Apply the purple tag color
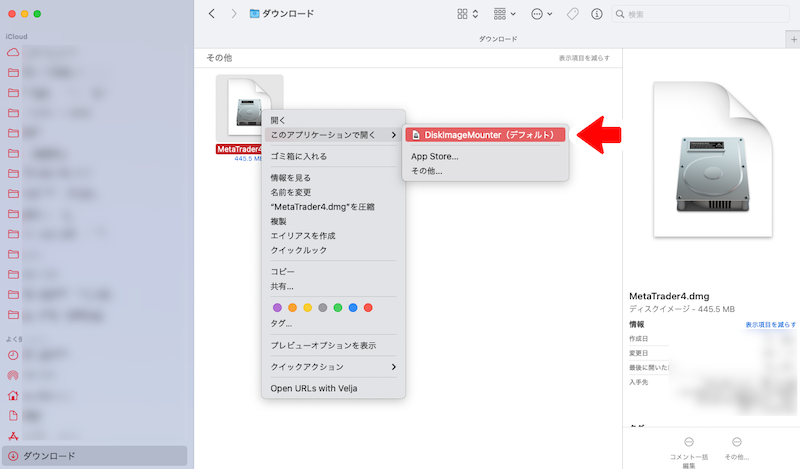Screen dimensions: 800x469 277,308
